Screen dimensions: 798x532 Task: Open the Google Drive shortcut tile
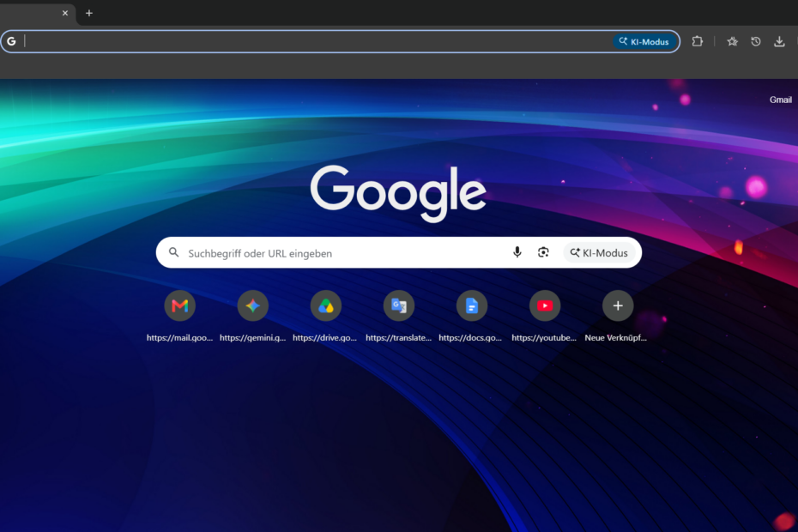326,305
